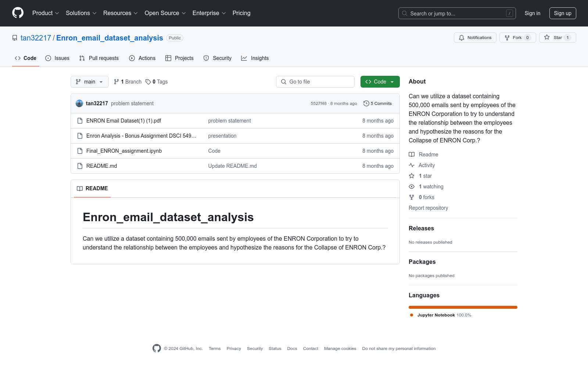
Task: Click the tan32217 avatar in commit row
Action: pyautogui.click(x=79, y=103)
